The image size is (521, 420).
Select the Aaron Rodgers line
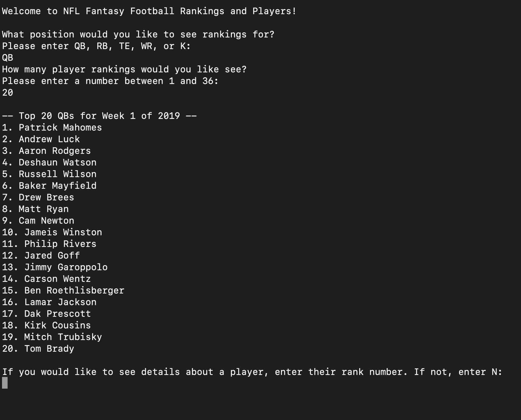pyautogui.click(x=46, y=151)
